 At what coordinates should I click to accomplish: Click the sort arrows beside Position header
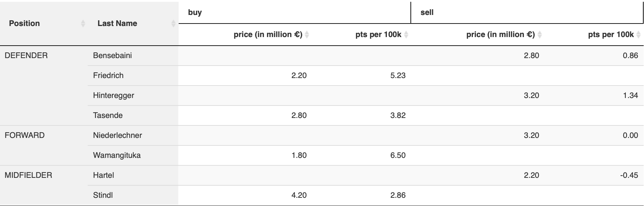click(x=83, y=24)
